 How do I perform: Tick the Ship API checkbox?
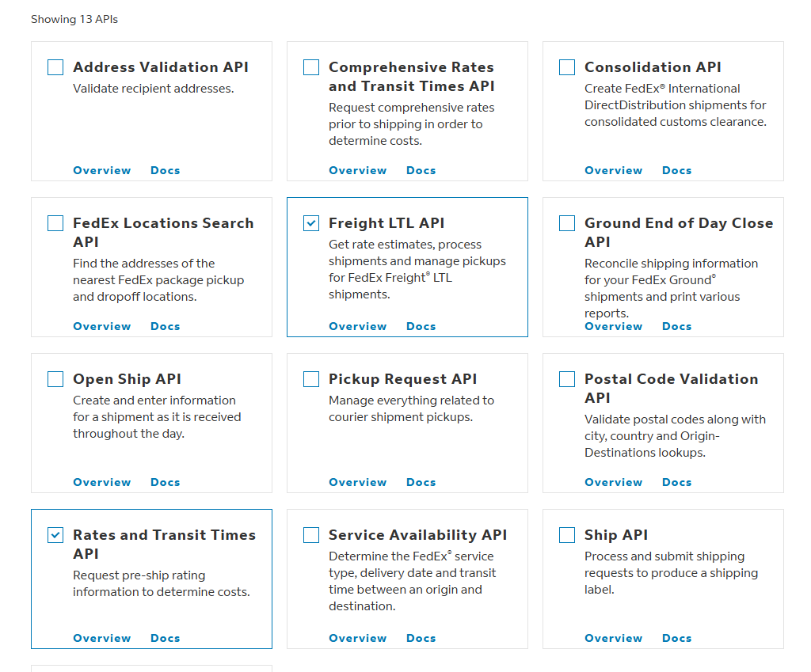click(567, 535)
